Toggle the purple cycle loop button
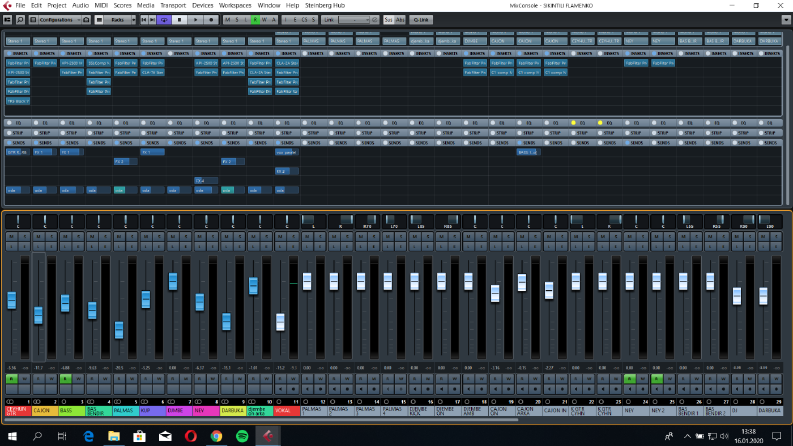This screenshot has height=446, width=793. pos(164,20)
